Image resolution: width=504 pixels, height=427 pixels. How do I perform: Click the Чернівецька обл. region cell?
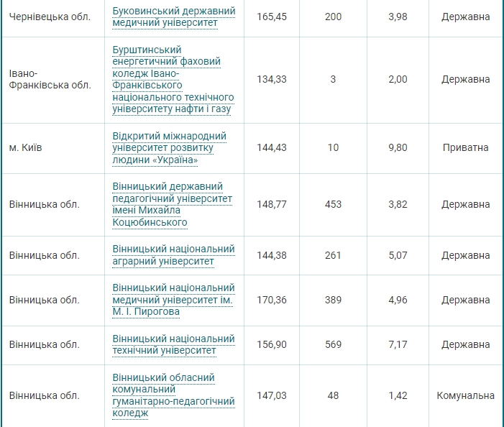tap(50, 17)
